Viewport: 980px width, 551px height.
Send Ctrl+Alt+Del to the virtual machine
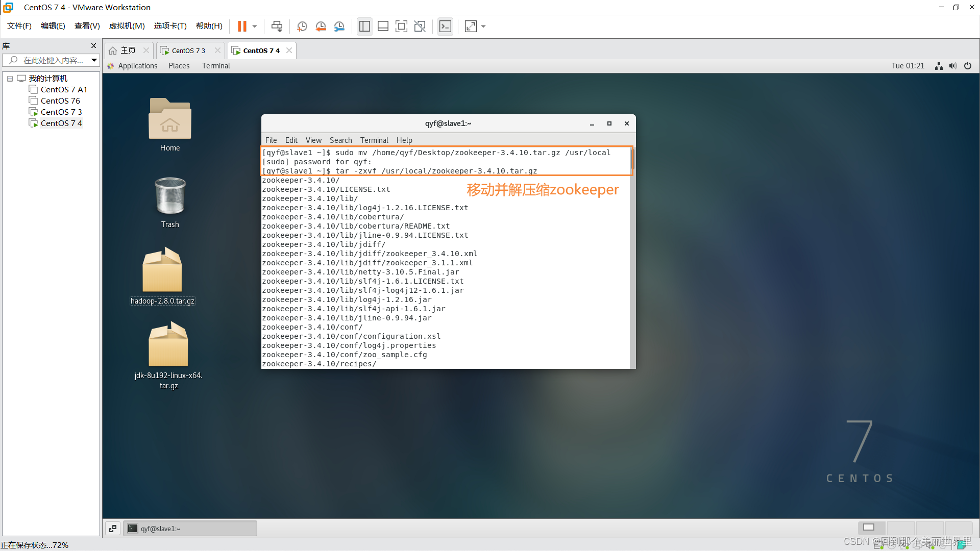pyautogui.click(x=277, y=26)
